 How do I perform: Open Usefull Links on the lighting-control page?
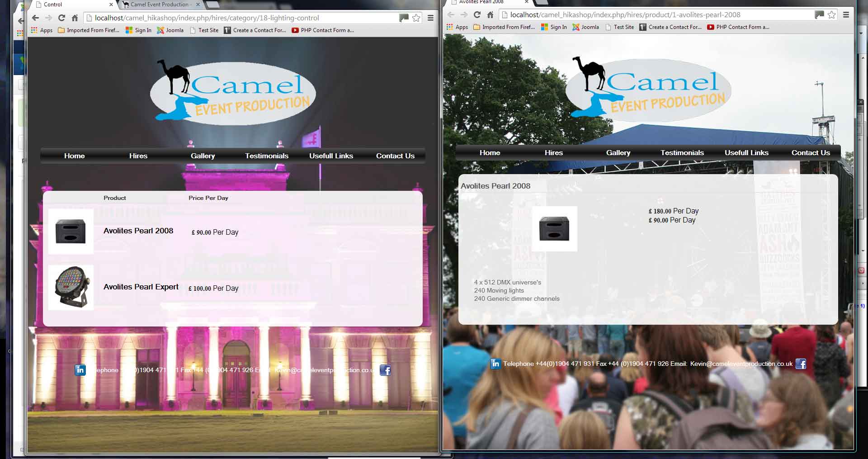[x=331, y=156]
